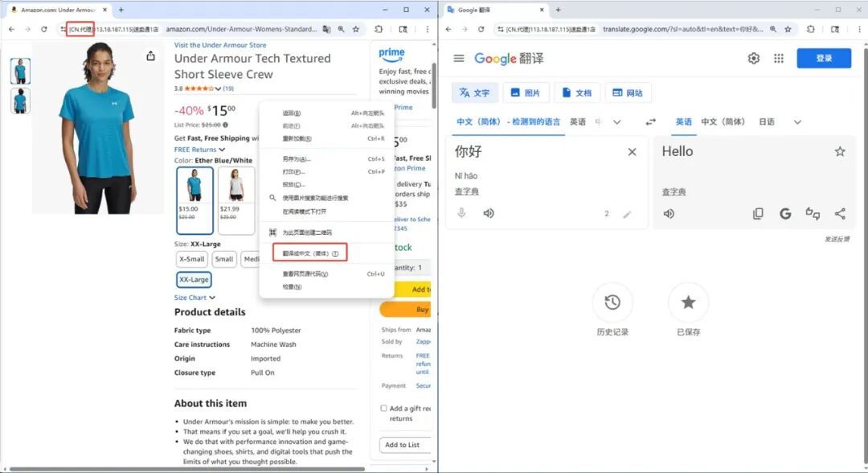Screen dimensions: 868x473
Task: Expand the source language dropdown chevron
Action: pos(616,122)
